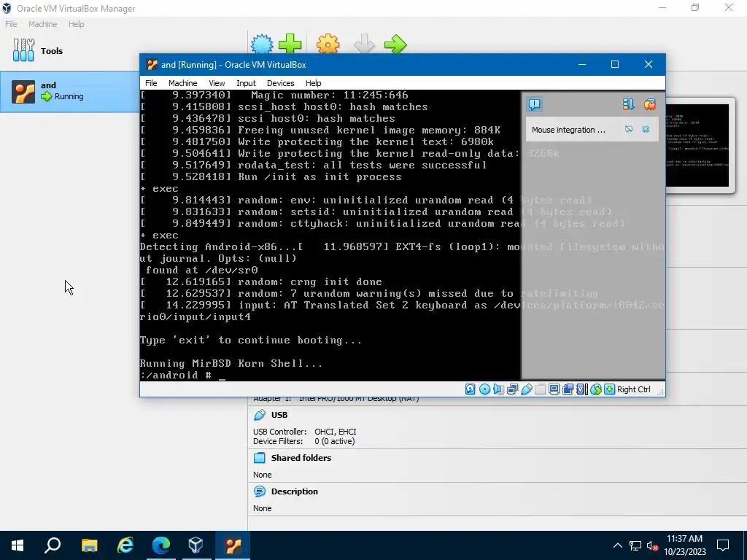Image resolution: width=747 pixels, height=560 pixels.
Task: Click the Show green arrow toolbar icon
Action: tap(395, 44)
